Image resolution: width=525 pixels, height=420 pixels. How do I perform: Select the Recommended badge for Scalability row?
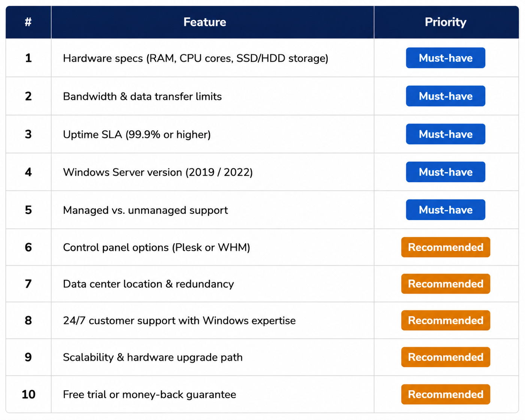click(445, 357)
